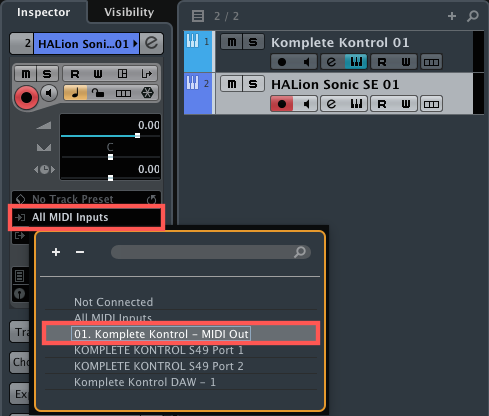Image resolution: width=489 pixels, height=416 pixels.
Task: Click the search icon in track list header
Action: pos(473,16)
